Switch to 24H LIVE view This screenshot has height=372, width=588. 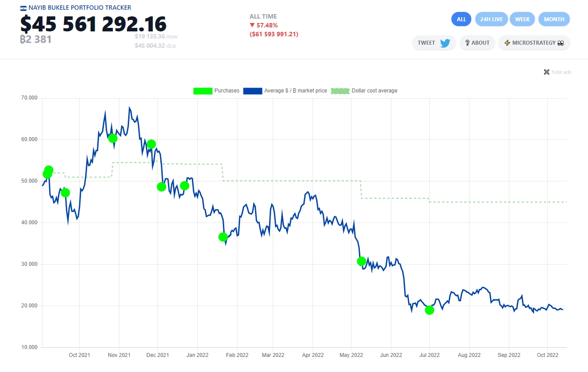491,19
